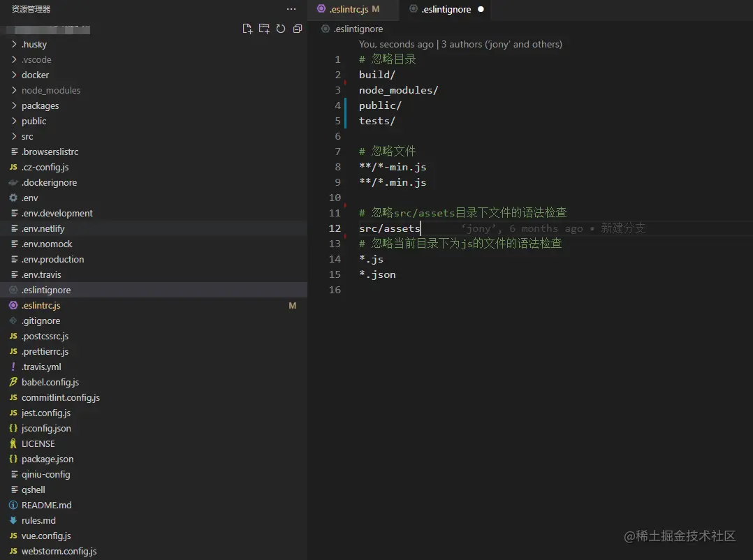Click the git icon beside .gitignore
This screenshot has height=560, width=753.
click(x=13, y=320)
